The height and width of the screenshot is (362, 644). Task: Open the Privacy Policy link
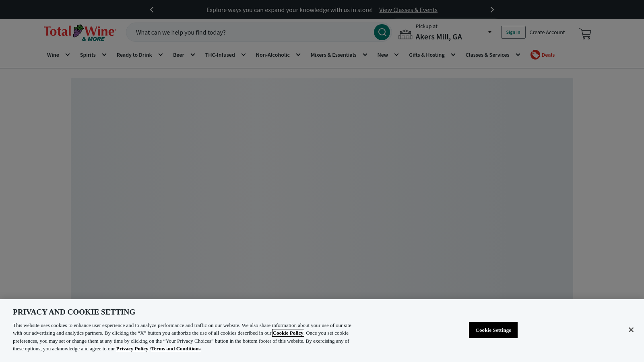[132, 349]
